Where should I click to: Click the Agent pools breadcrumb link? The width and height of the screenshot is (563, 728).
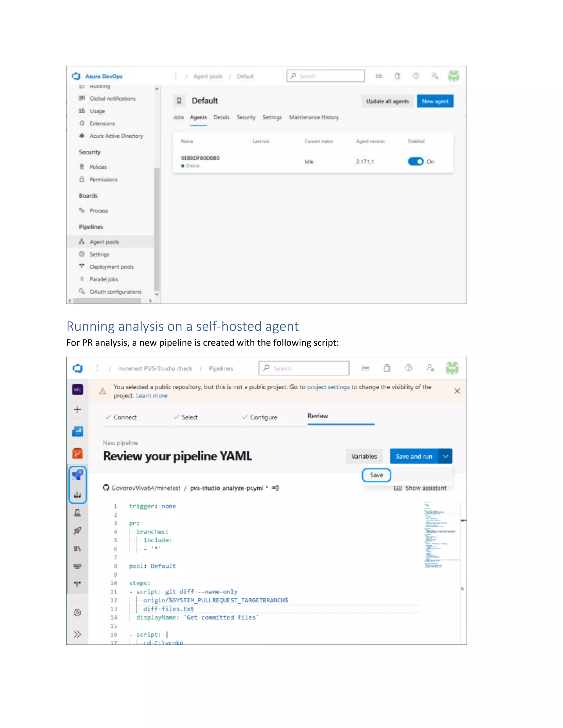[x=208, y=76]
